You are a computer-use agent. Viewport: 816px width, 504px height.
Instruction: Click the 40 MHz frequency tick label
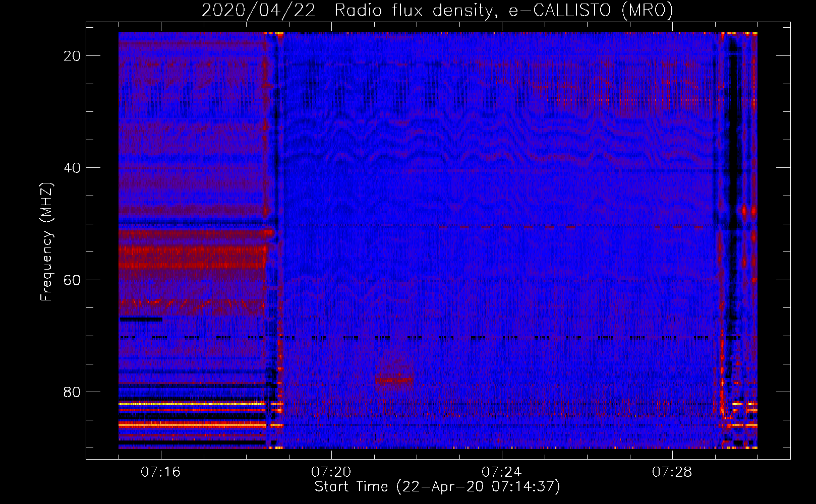click(72, 168)
